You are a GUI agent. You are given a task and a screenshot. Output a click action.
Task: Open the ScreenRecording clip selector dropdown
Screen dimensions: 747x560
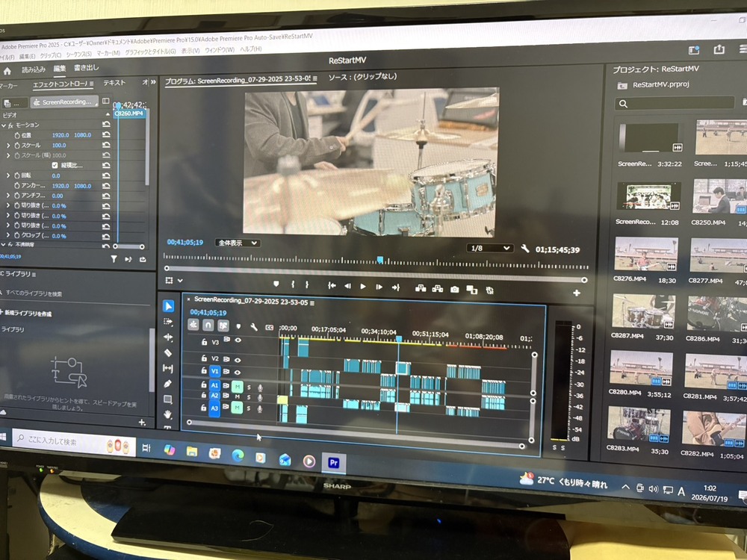coord(65,102)
